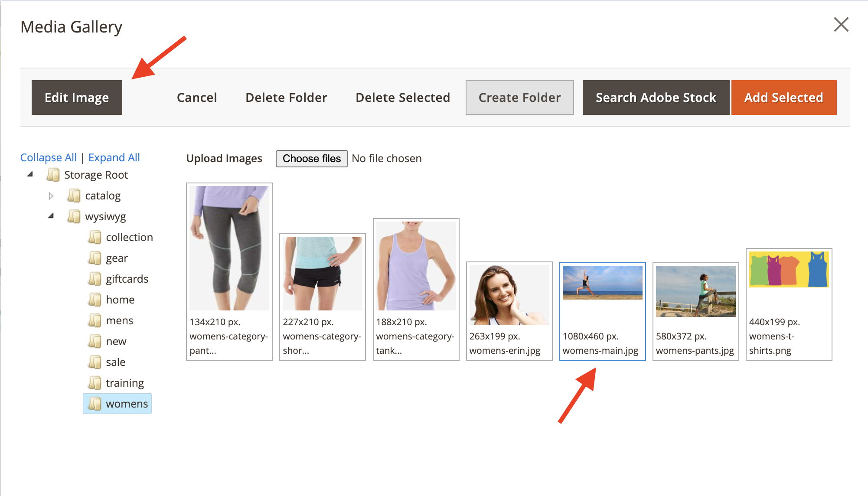This screenshot has width=868, height=496.
Task: Select the giftcards folder icon
Action: coord(95,279)
